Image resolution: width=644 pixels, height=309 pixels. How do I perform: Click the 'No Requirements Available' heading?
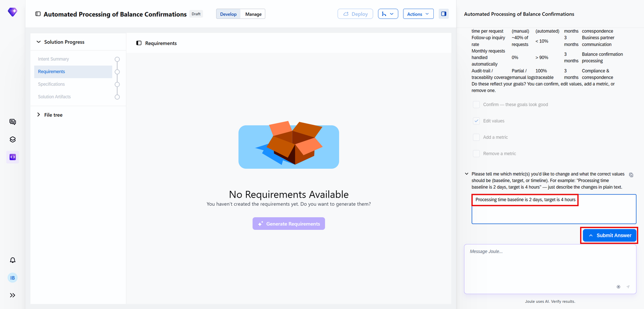click(x=289, y=195)
